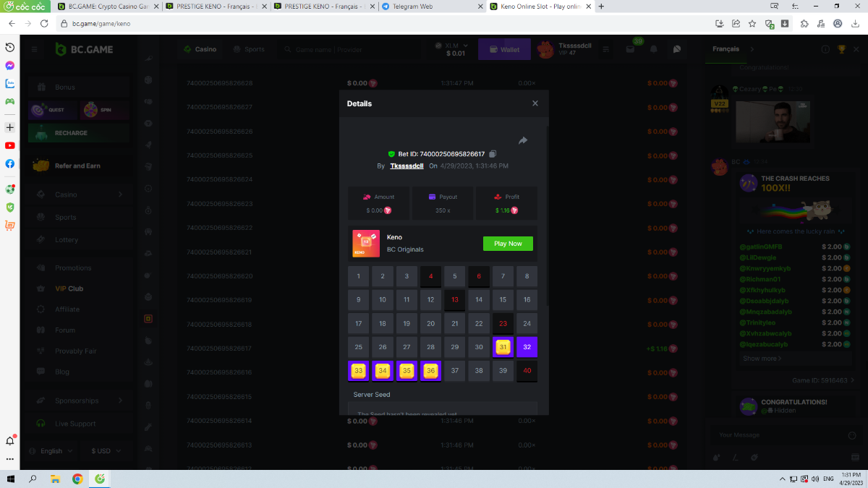868x488 pixels.
Task: Click the browser page reload icon
Action: [44, 23]
